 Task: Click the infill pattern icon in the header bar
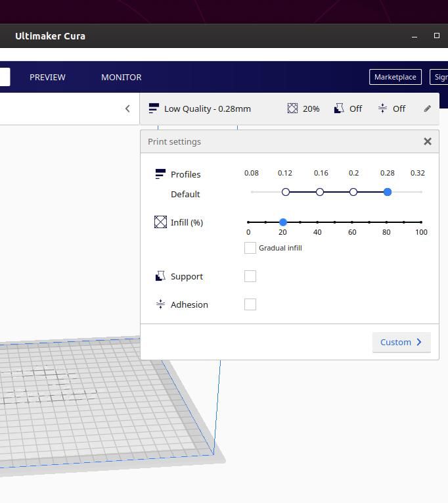(x=292, y=108)
